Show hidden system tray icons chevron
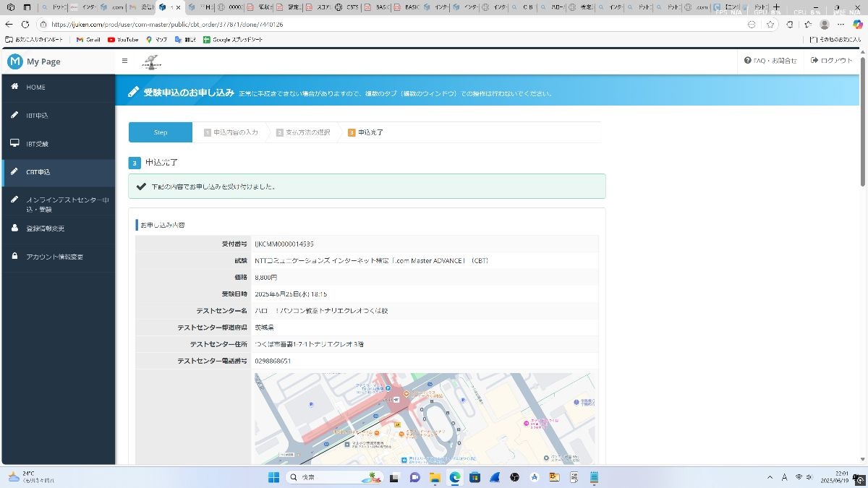 pyautogui.click(x=770, y=477)
